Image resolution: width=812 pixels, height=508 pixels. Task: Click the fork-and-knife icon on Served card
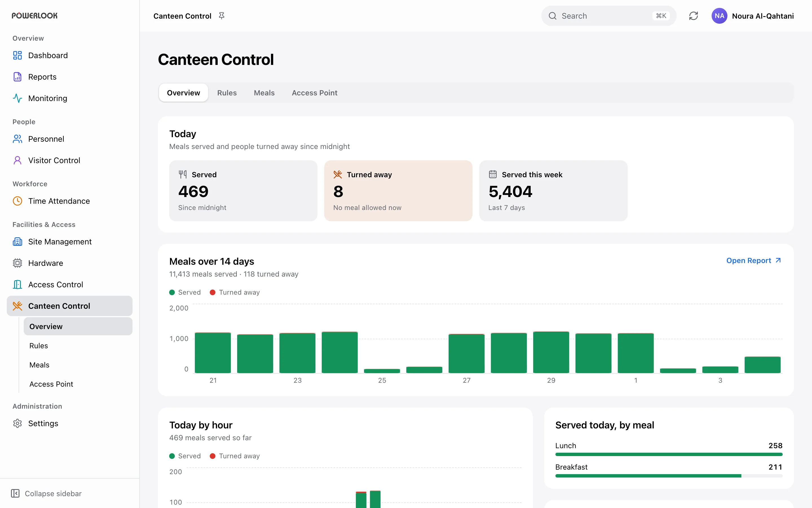(182, 174)
